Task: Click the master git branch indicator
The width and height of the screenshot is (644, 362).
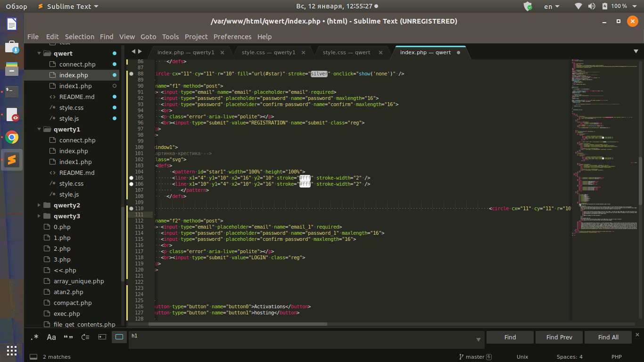Action: click(475, 357)
